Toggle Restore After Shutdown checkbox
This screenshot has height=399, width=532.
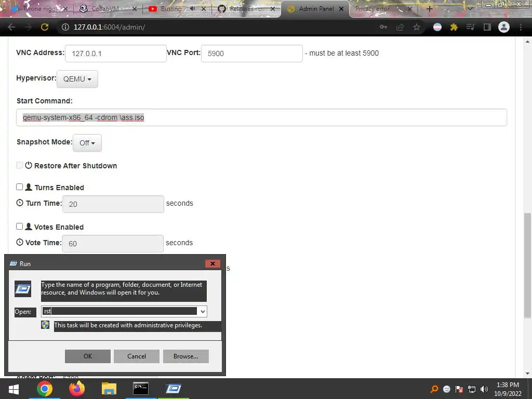(x=19, y=165)
